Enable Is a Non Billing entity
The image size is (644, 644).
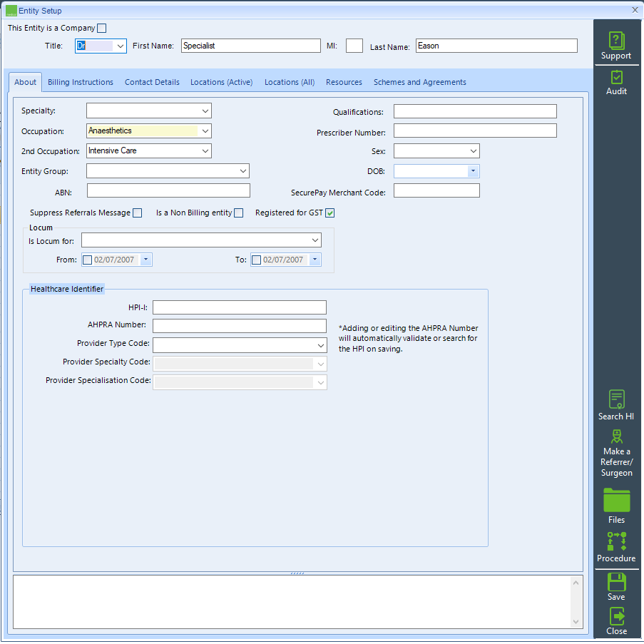click(x=237, y=212)
